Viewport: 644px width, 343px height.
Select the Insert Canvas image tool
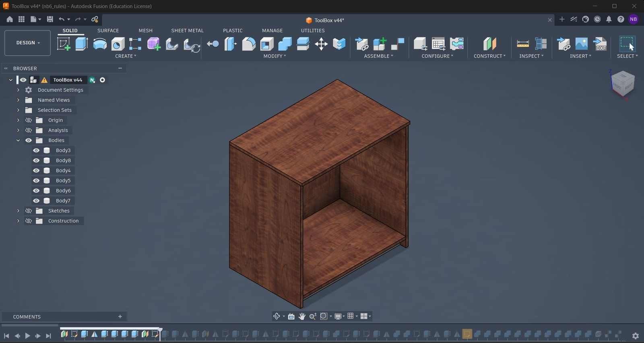[x=582, y=44]
